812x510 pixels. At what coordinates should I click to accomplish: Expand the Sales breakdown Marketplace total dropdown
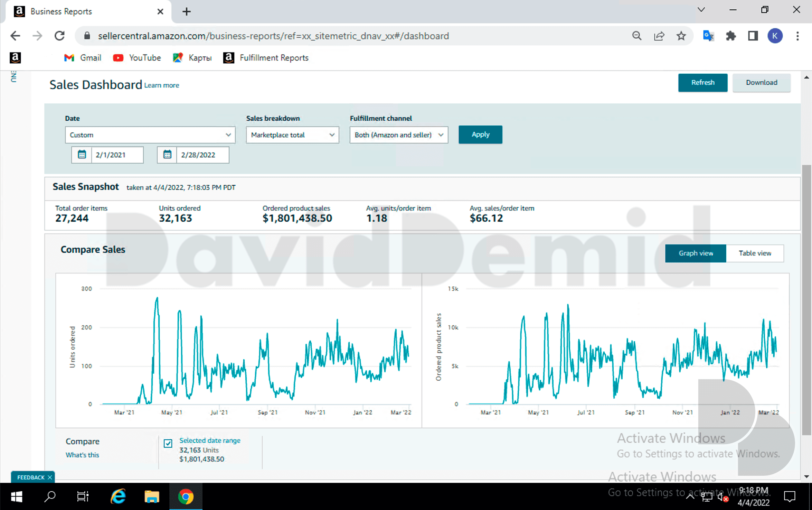[x=292, y=135]
